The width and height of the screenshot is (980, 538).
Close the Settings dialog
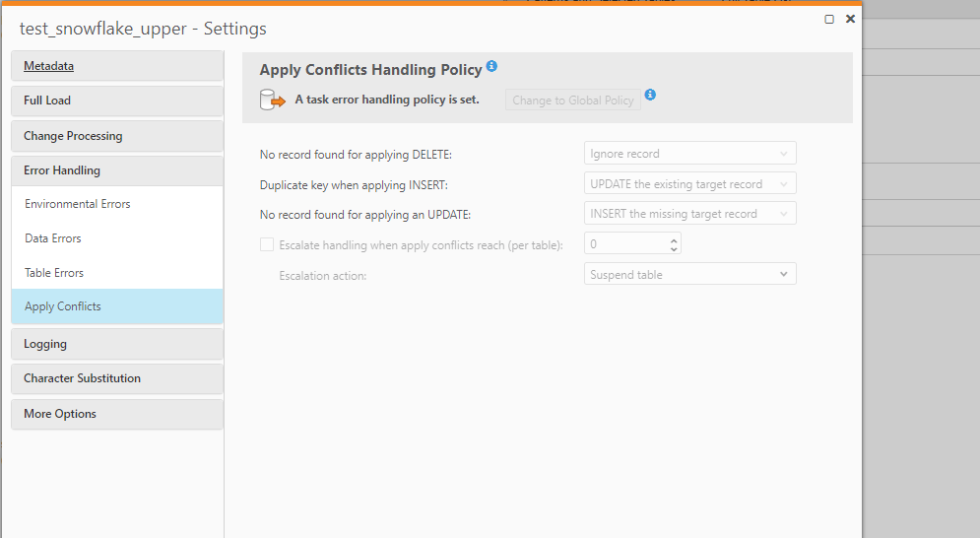tap(850, 19)
